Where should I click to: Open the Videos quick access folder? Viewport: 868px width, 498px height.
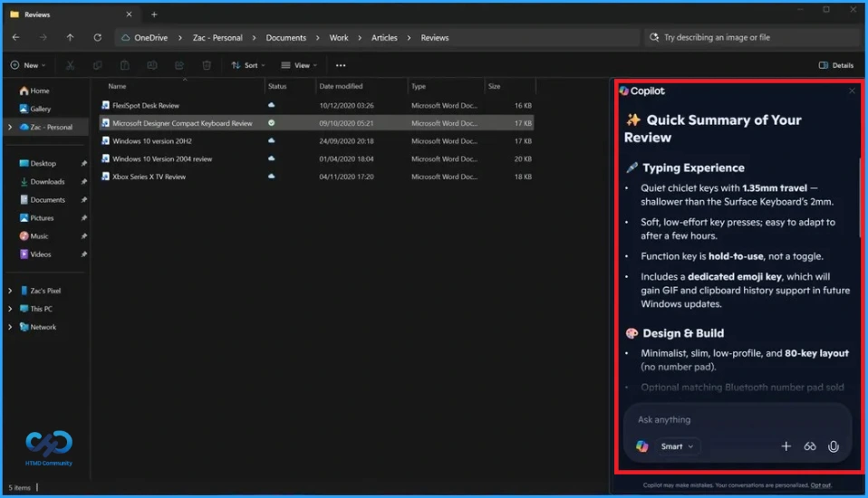click(x=41, y=254)
